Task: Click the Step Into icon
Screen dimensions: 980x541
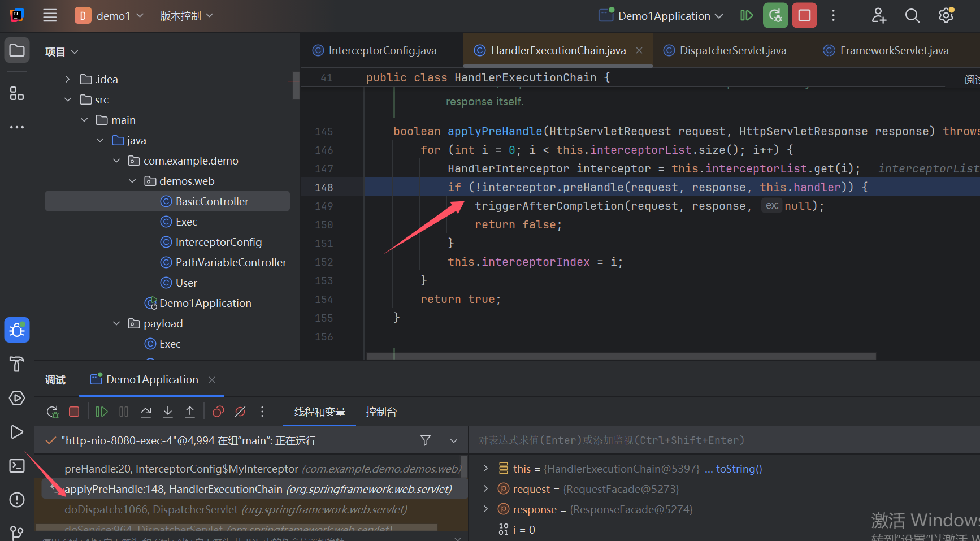Action: click(168, 412)
